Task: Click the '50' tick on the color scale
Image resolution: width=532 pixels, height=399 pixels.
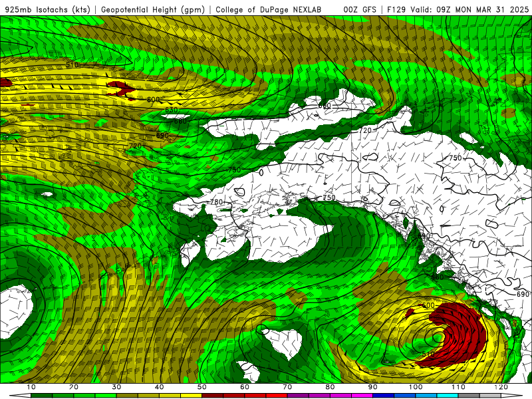Action: [202, 387]
